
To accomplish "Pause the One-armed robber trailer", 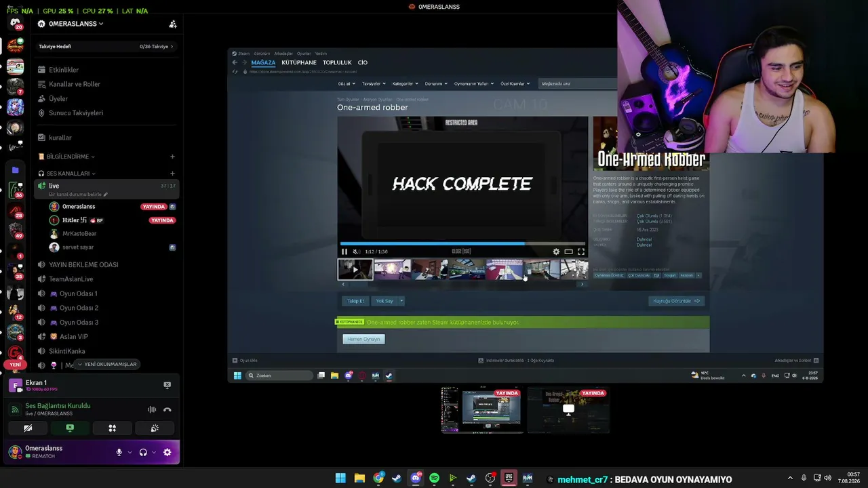I will click(x=344, y=251).
